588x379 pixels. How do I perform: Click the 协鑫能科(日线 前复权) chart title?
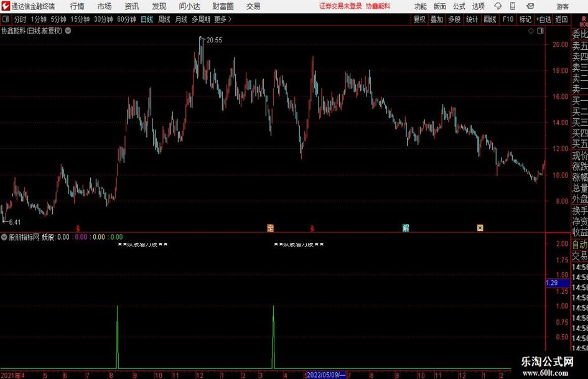[x=32, y=30]
